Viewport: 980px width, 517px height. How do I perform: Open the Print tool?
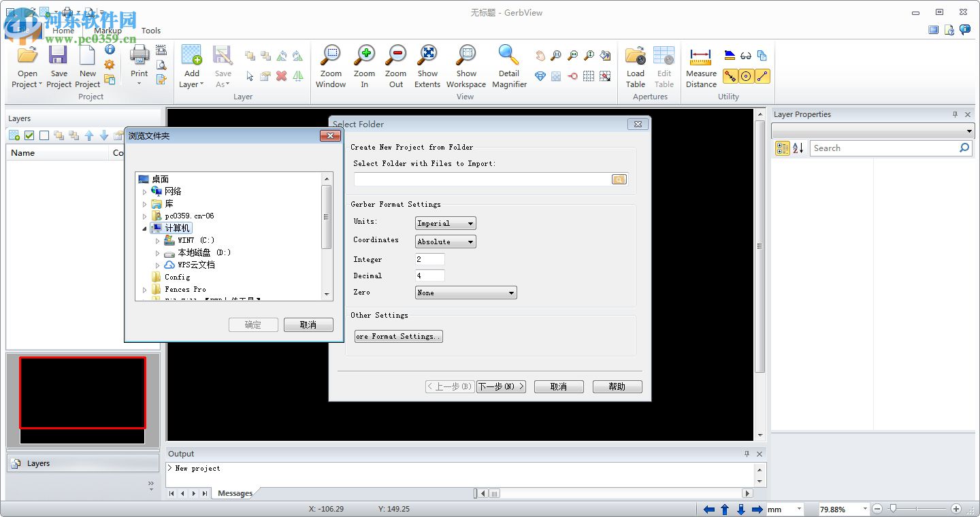tap(140, 65)
